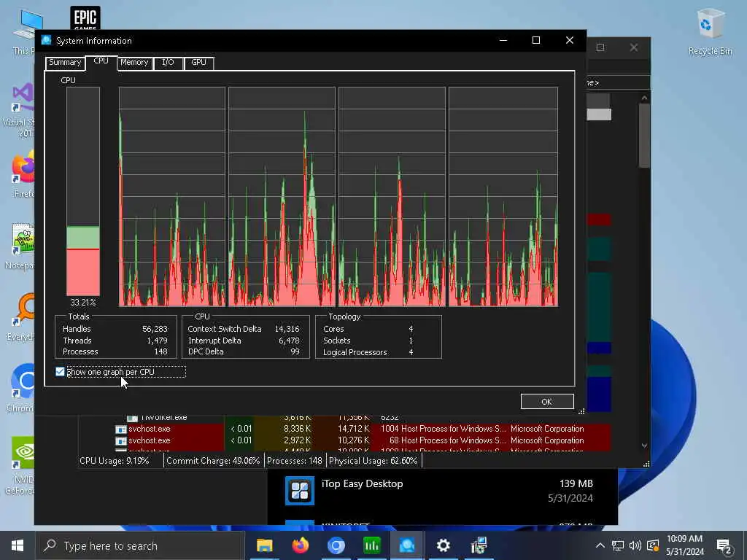Click Commit Charge 49.06% status entry
The height and width of the screenshot is (560, 747).
pyautogui.click(x=213, y=461)
